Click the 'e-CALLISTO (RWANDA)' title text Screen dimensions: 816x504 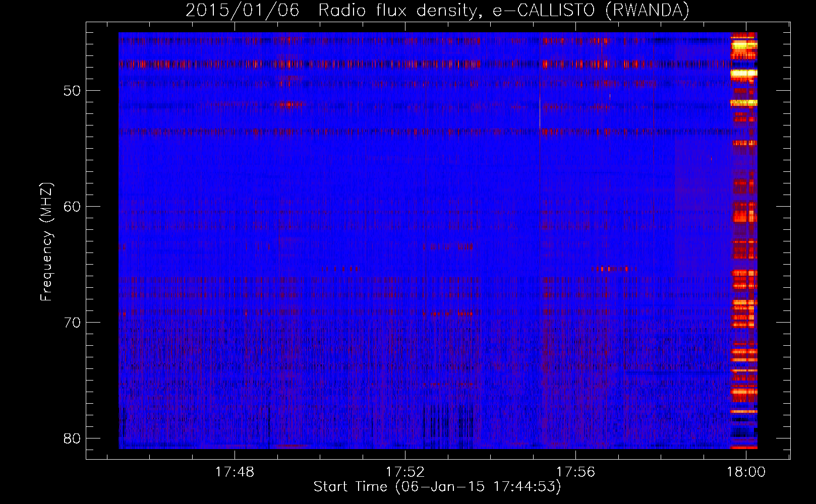pyautogui.click(x=591, y=11)
